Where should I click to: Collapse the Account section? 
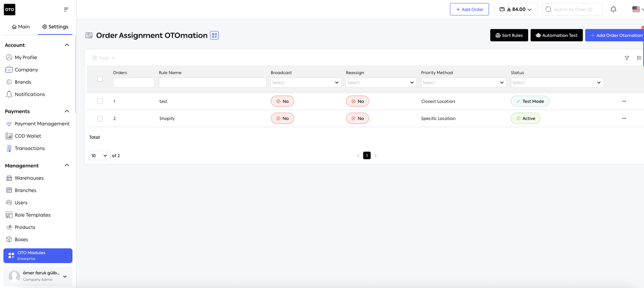pyautogui.click(x=67, y=45)
